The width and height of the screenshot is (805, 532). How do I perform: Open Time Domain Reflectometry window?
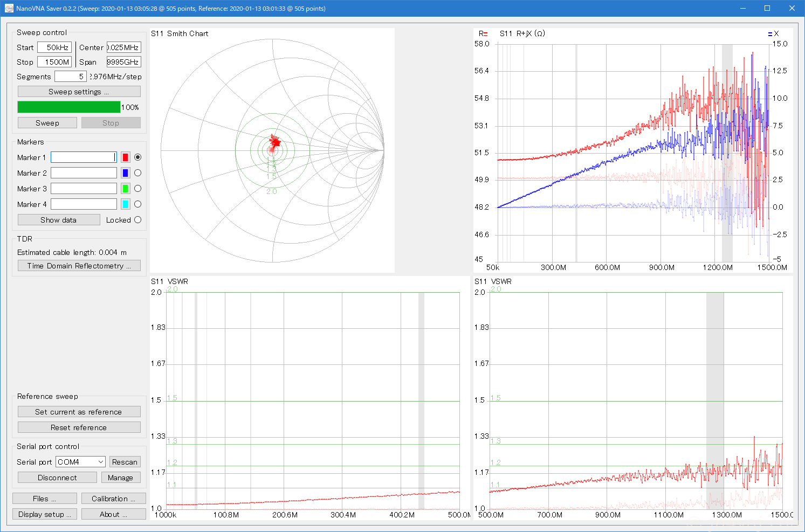79,266
